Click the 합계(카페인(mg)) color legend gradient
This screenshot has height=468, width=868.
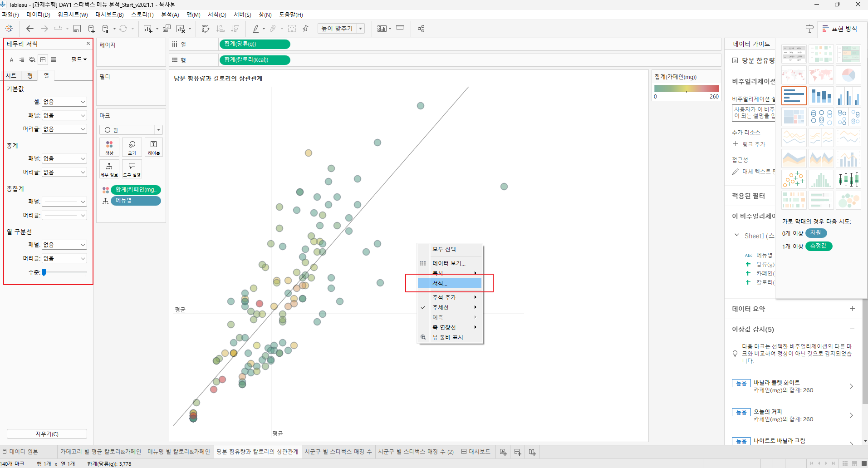pyautogui.click(x=686, y=89)
